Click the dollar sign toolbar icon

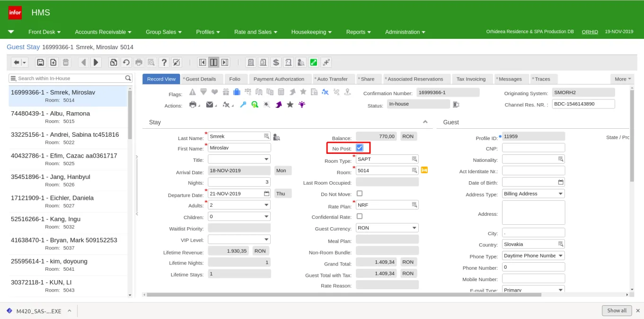(276, 62)
